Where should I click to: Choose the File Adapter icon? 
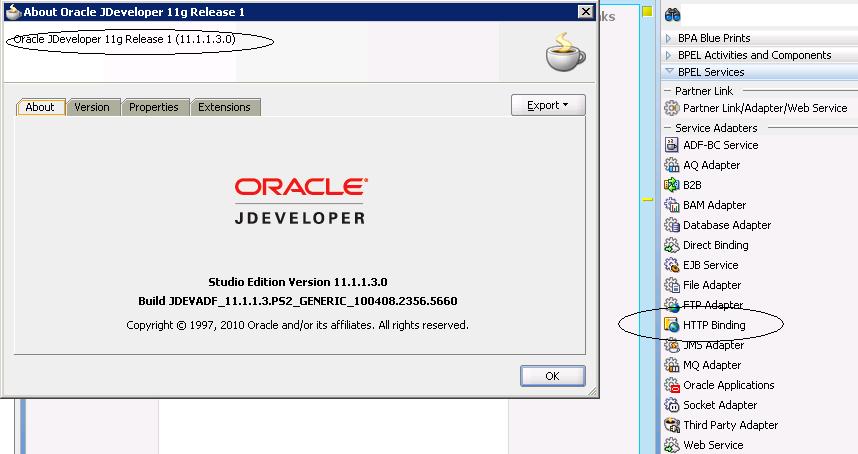(671, 285)
